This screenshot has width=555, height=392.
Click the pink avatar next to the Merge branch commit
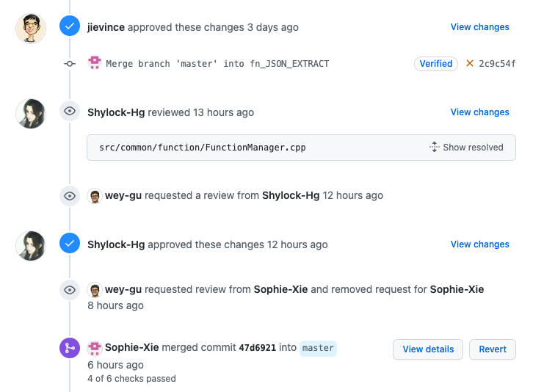(x=95, y=62)
